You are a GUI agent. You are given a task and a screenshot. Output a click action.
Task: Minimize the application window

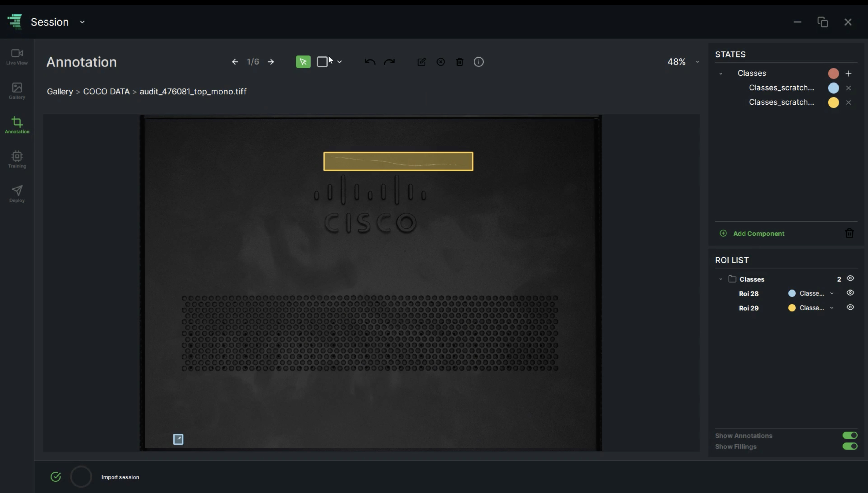797,22
